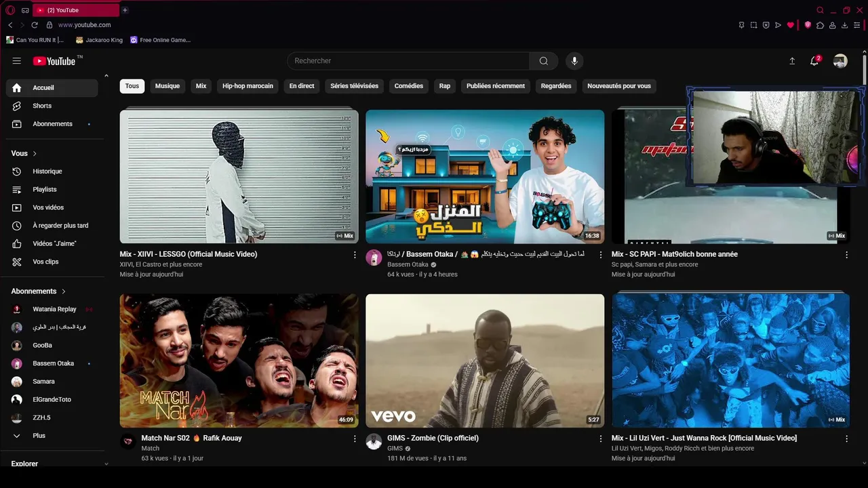View site security lock information
868x488 pixels.
pos(50,25)
